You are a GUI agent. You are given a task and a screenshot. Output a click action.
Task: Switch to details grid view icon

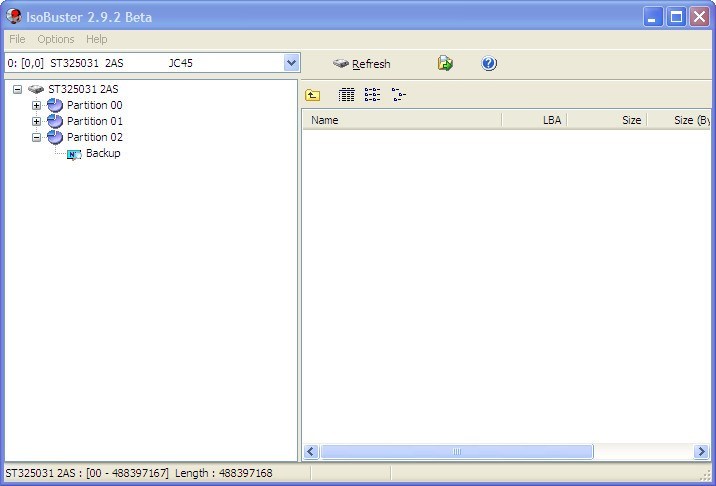[347, 95]
